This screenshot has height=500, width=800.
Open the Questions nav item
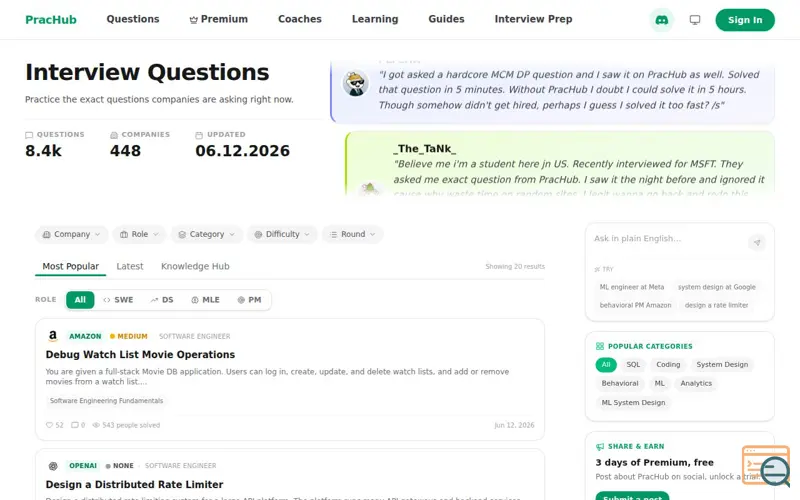pos(133,19)
